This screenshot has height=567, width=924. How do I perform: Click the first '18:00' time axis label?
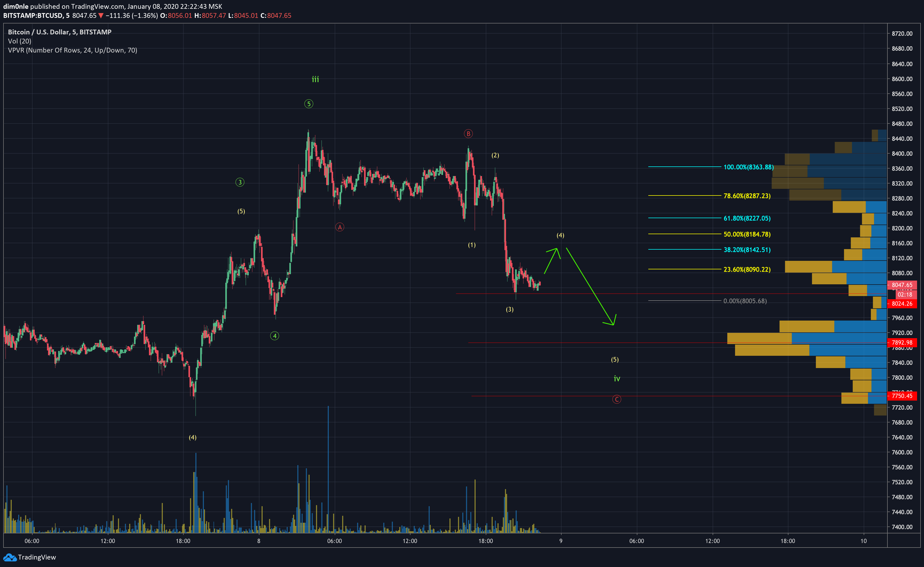[183, 541]
